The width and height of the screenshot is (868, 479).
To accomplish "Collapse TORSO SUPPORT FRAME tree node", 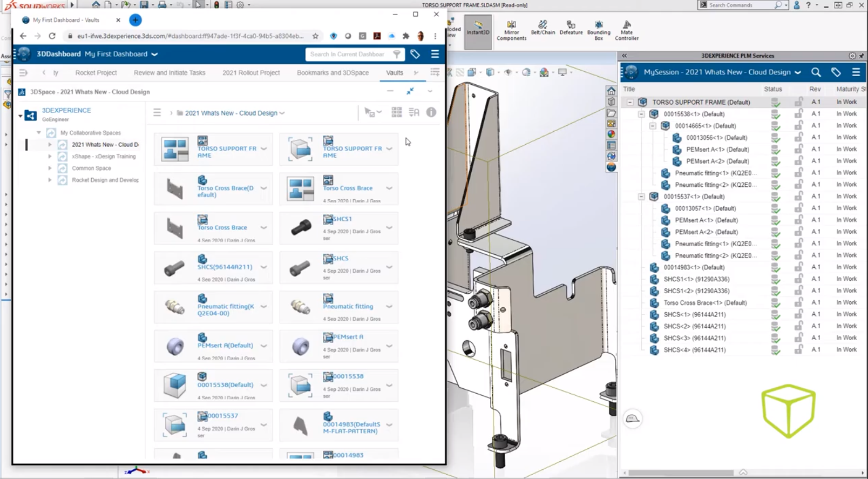I will [x=630, y=102].
